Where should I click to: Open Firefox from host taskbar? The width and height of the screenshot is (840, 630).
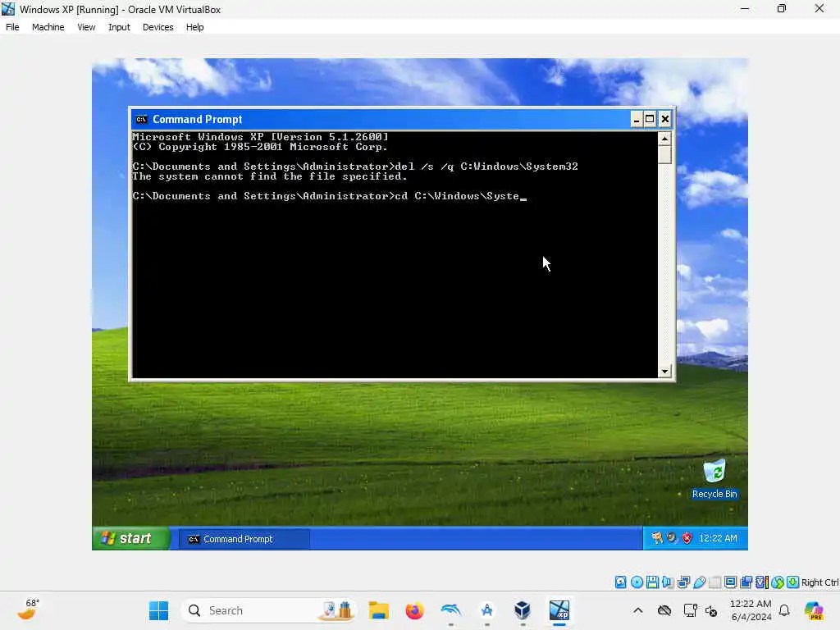[x=414, y=610]
